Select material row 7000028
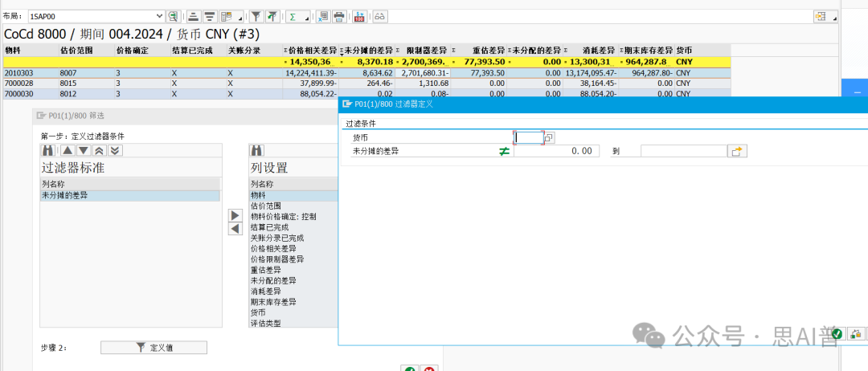This screenshot has height=371, width=868. tap(19, 83)
